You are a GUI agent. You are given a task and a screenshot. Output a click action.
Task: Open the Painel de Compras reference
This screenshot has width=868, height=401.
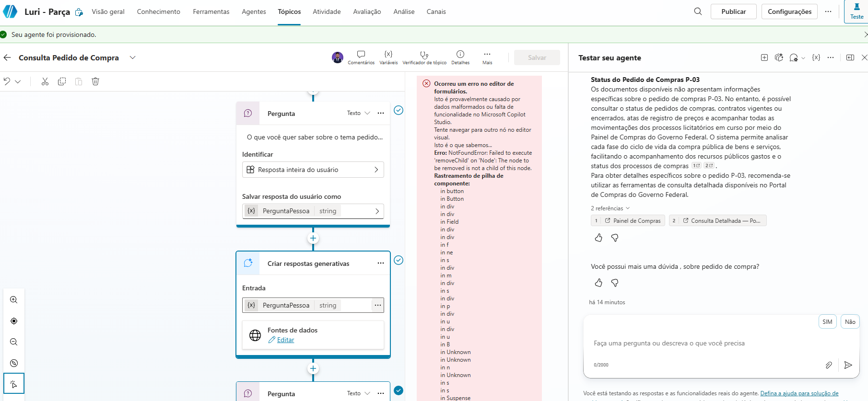(x=628, y=221)
